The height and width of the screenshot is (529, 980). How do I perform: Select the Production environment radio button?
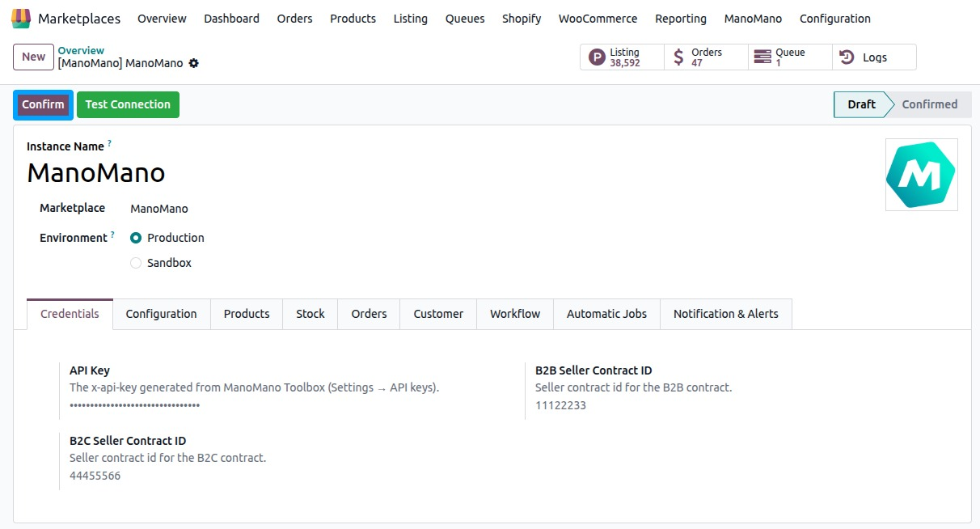(x=136, y=238)
